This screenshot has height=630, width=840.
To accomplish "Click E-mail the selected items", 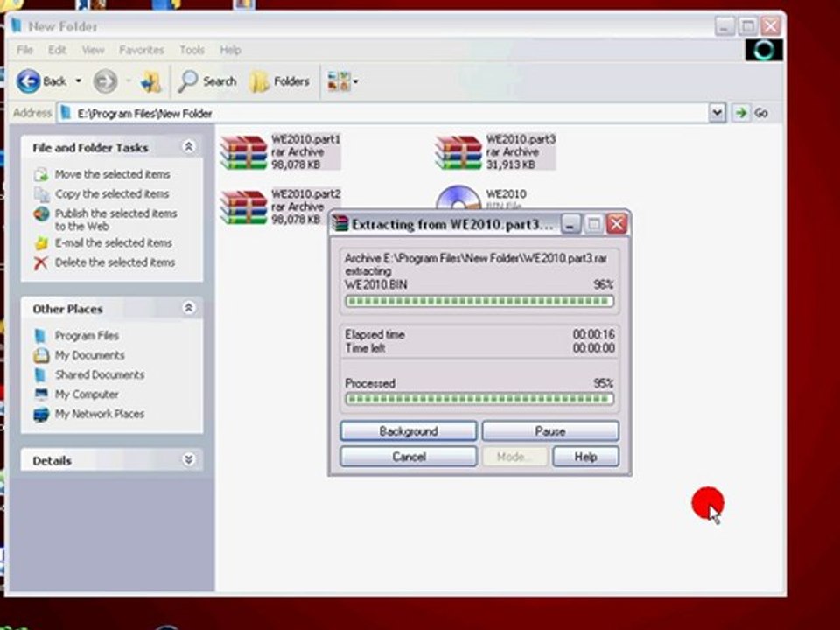I will click(114, 242).
